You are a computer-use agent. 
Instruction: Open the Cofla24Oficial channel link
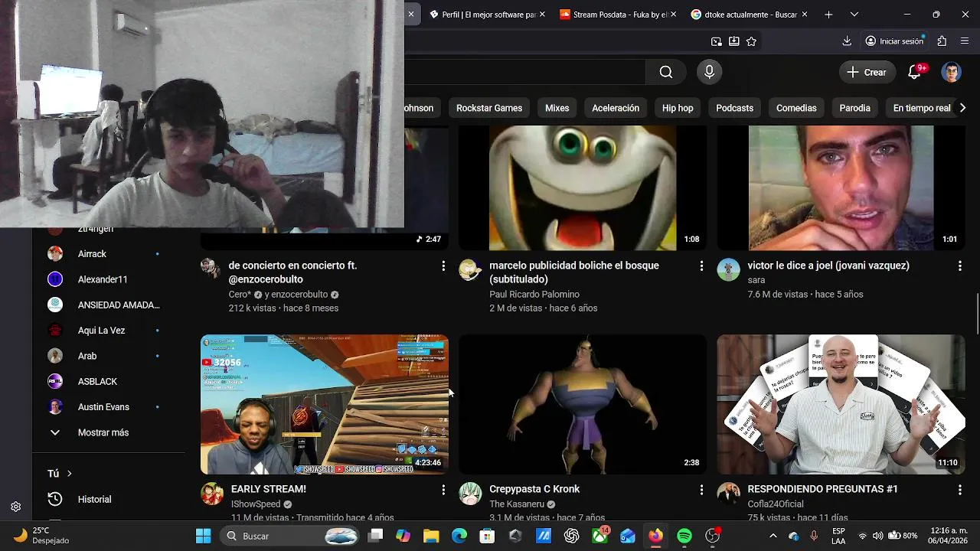coord(776,504)
